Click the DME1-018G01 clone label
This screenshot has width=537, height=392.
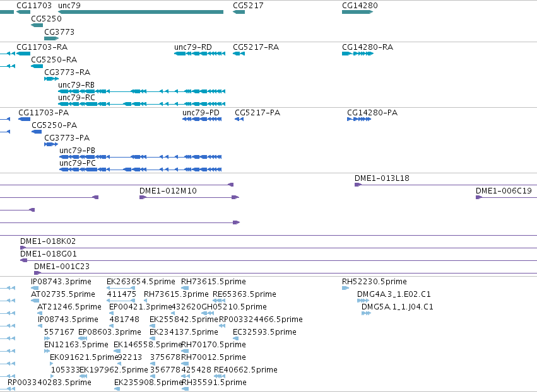click(x=49, y=254)
